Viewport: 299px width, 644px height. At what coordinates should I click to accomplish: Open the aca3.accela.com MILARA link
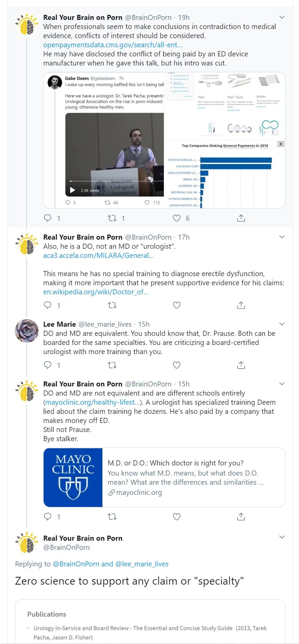98,256
